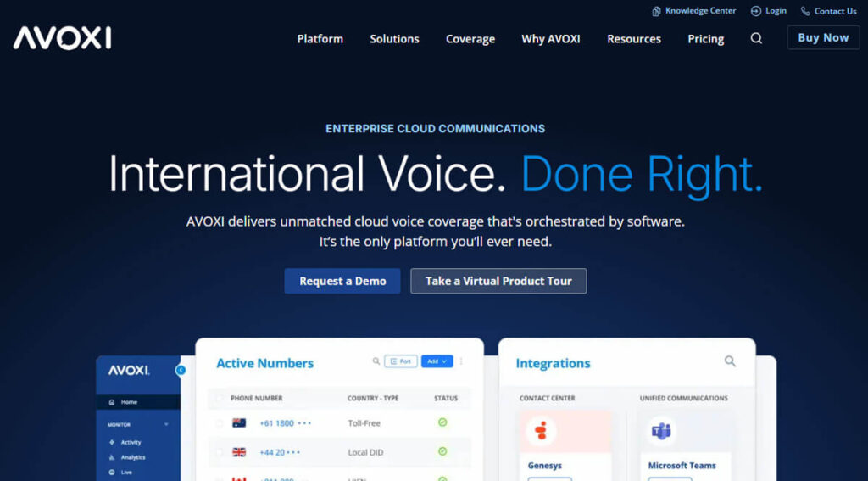The height and width of the screenshot is (481, 868).
Task: Open the Solutions menu
Action: 395,39
